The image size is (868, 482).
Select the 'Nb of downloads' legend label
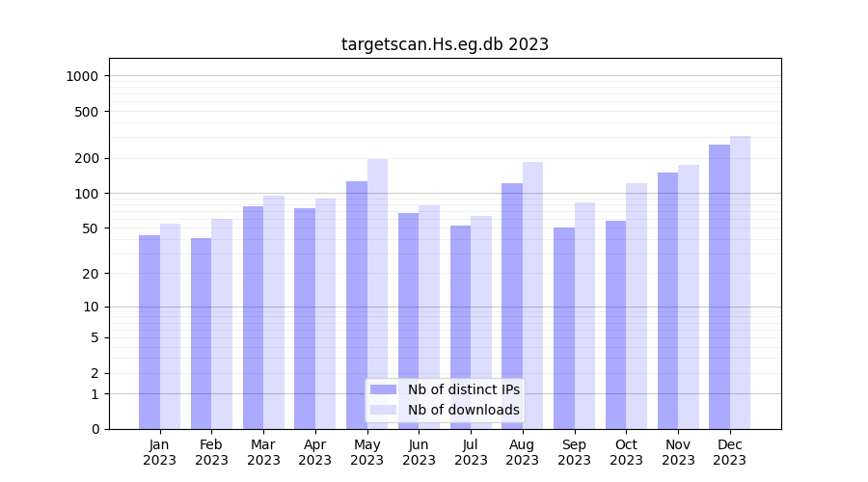coord(463,410)
